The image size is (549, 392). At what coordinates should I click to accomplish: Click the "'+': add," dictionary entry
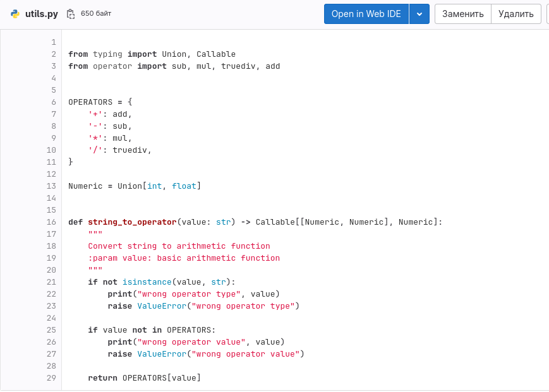[110, 114]
